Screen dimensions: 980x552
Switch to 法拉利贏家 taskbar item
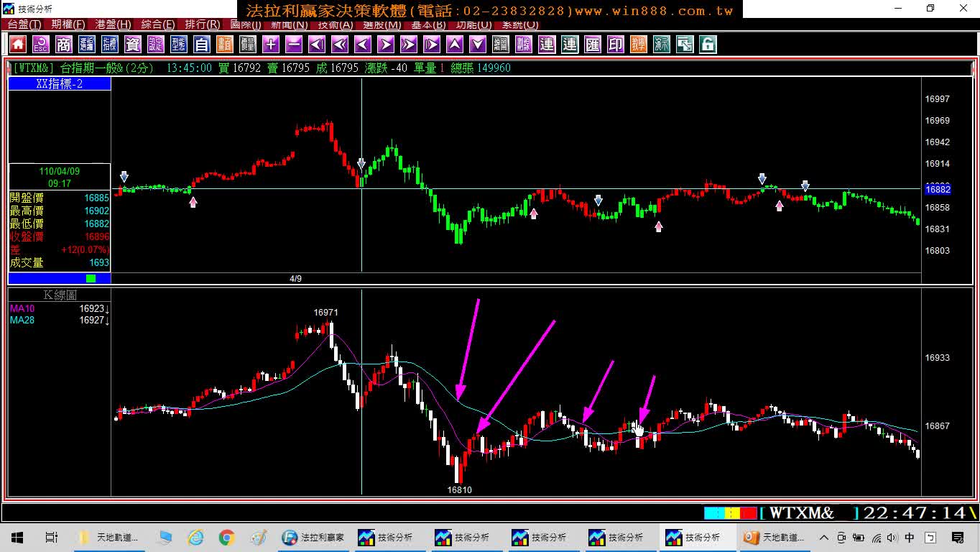[x=314, y=537]
